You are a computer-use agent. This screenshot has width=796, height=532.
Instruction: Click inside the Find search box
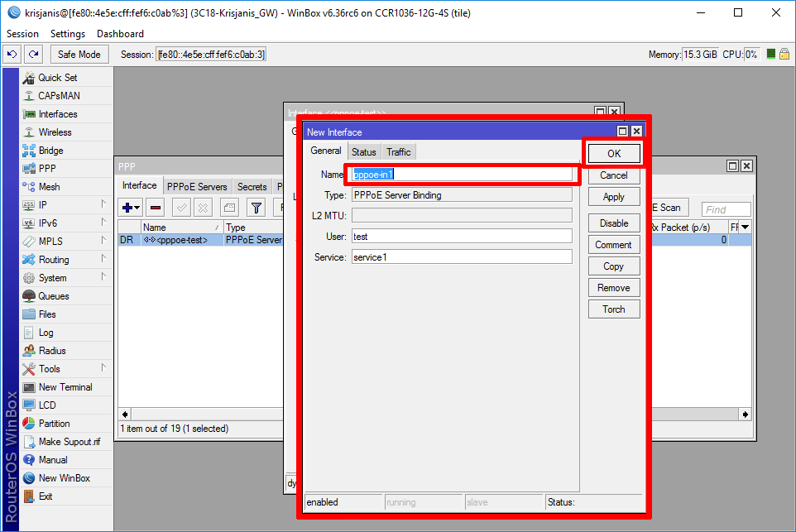click(725, 208)
